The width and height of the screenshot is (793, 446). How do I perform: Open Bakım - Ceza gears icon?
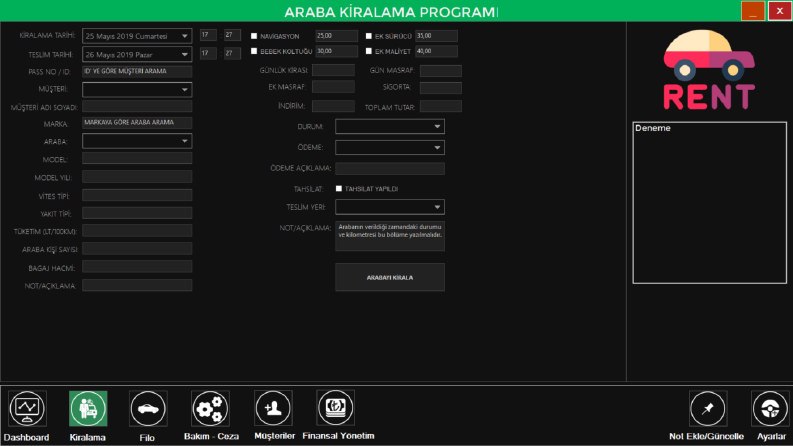click(210, 409)
